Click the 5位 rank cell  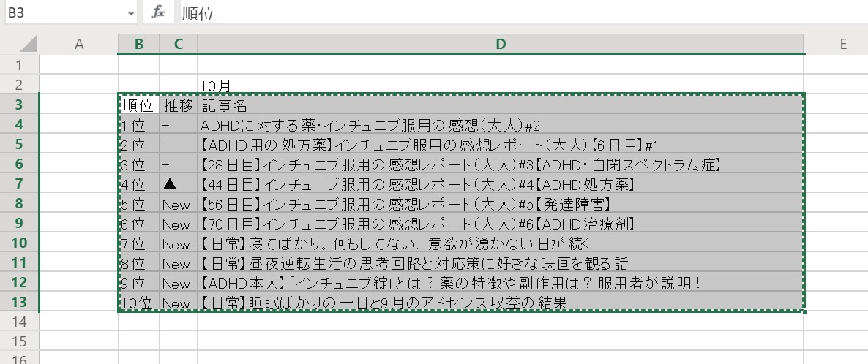point(139,204)
